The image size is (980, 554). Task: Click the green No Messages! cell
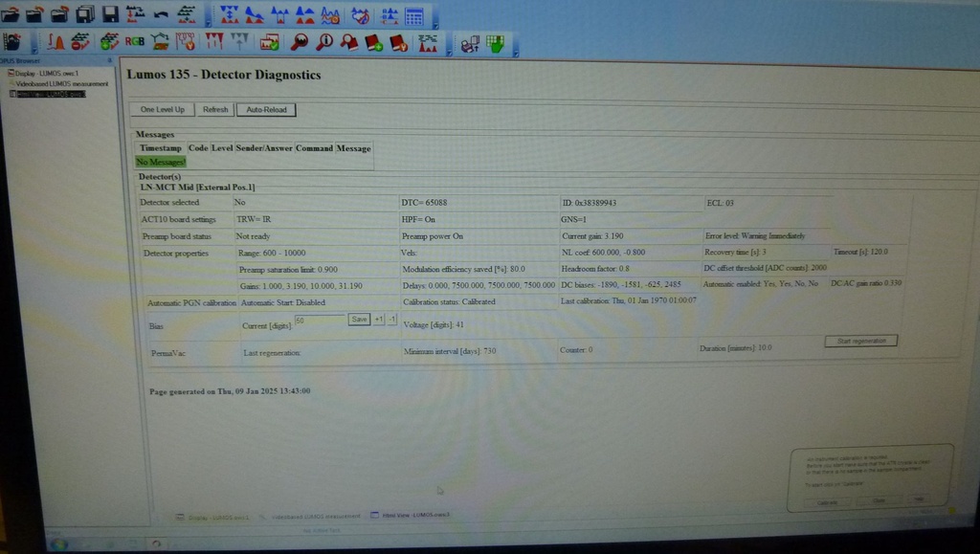pyautogui.click(x=161, y=163)
